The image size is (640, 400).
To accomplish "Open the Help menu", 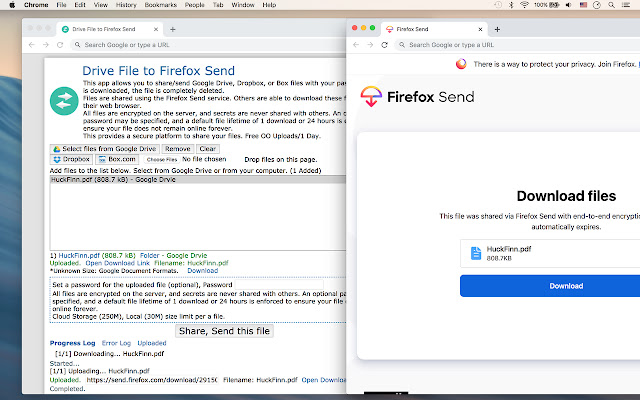I will point(269,5).
